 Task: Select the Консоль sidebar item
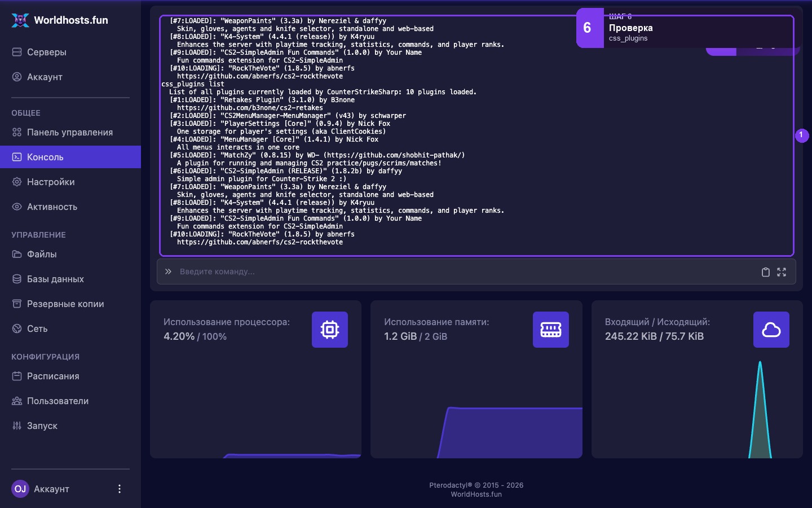[x=70, y=157]
